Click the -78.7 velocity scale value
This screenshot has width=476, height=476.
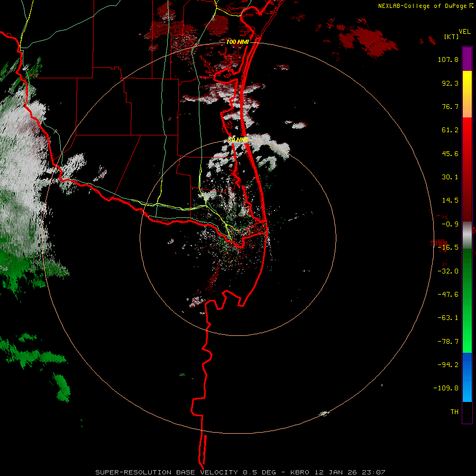point(448,342)
